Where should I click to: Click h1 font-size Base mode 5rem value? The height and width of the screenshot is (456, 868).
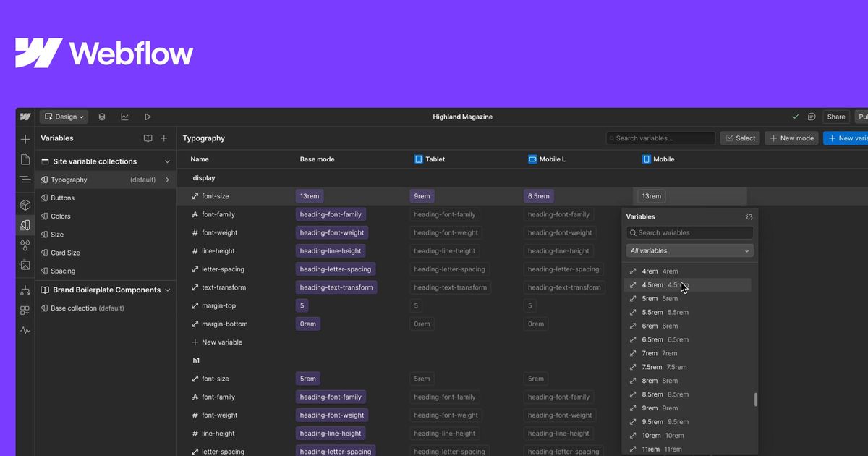click(308, 379)
